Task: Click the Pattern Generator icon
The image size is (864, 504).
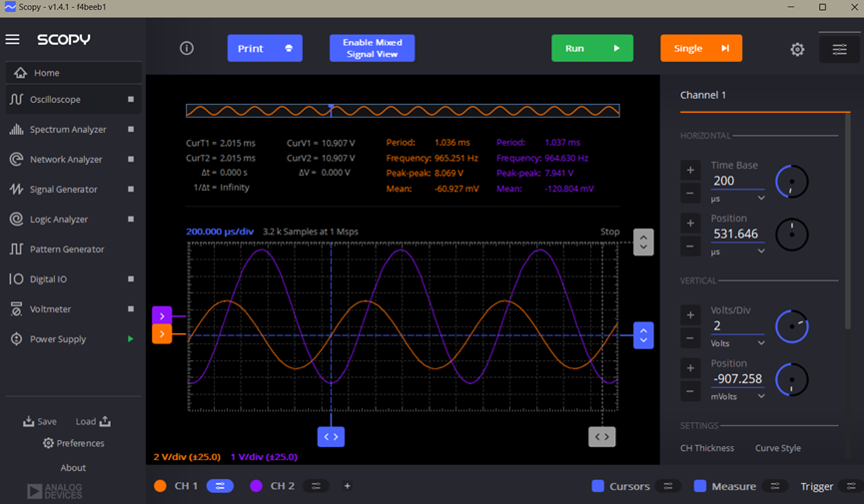Action: 16,249
